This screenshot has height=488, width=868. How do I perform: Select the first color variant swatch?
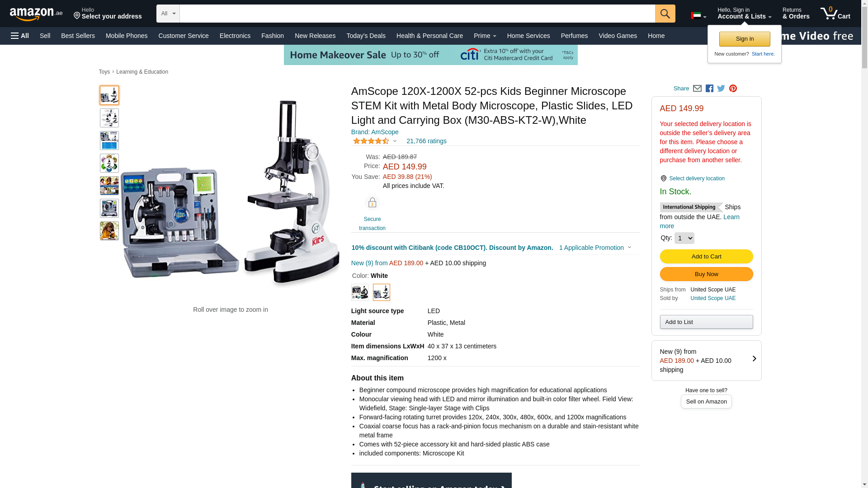(360, 292)
